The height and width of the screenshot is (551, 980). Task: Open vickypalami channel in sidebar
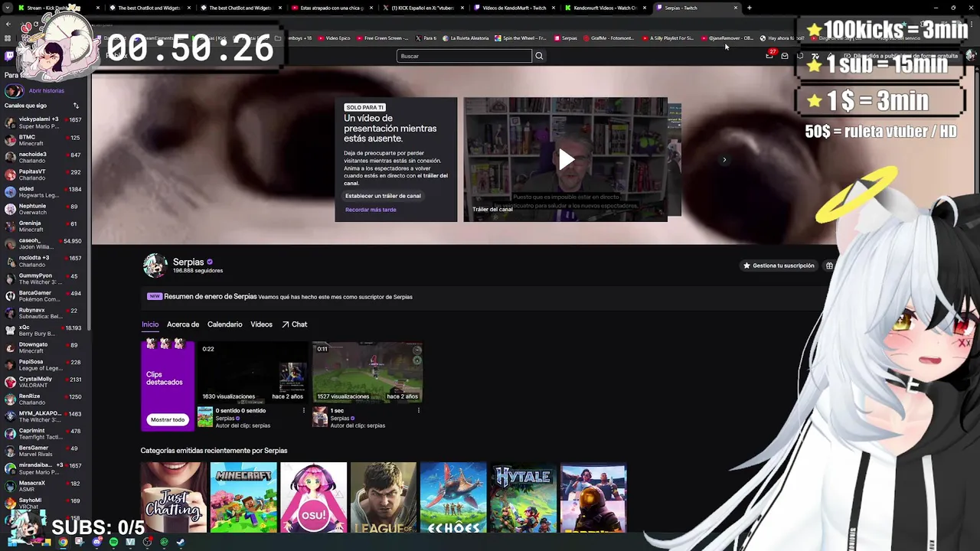point(44,122)
